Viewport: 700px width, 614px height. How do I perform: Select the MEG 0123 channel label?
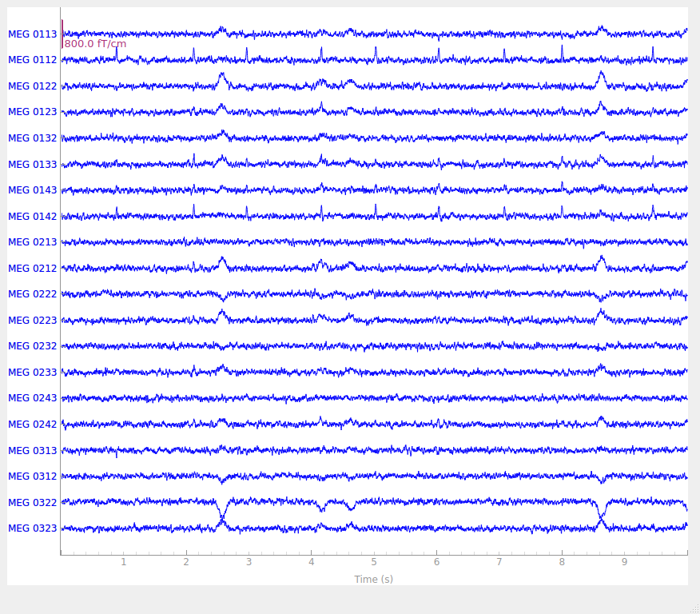tap(33, 112)
